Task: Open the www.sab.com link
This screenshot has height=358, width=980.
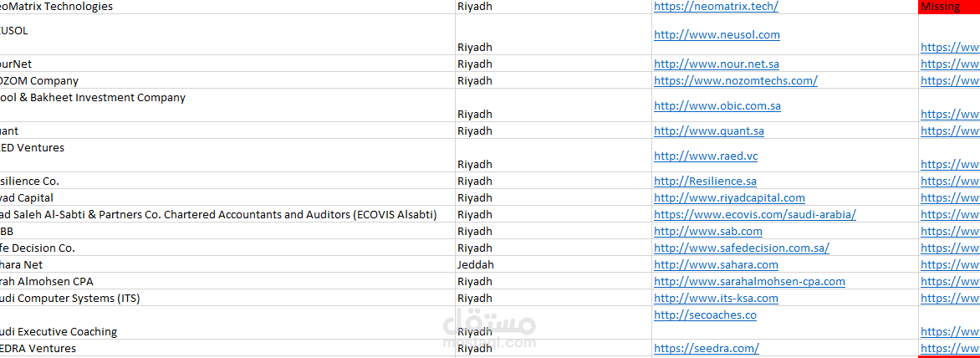Action: (708, 231)
